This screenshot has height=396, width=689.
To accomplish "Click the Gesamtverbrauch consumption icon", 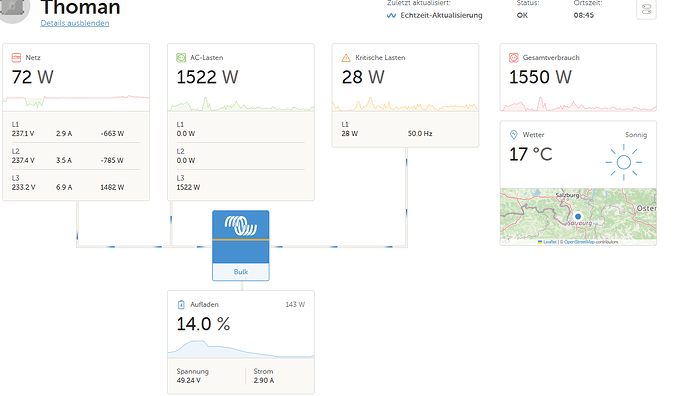I will [x=514, y=58].
